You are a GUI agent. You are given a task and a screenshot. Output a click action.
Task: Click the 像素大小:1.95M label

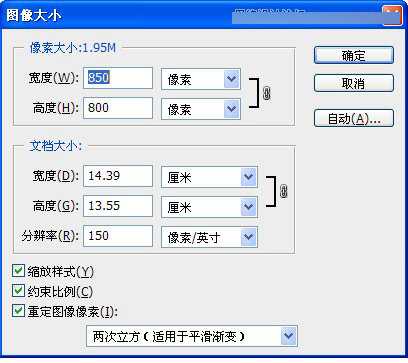(x=73, y=48)
